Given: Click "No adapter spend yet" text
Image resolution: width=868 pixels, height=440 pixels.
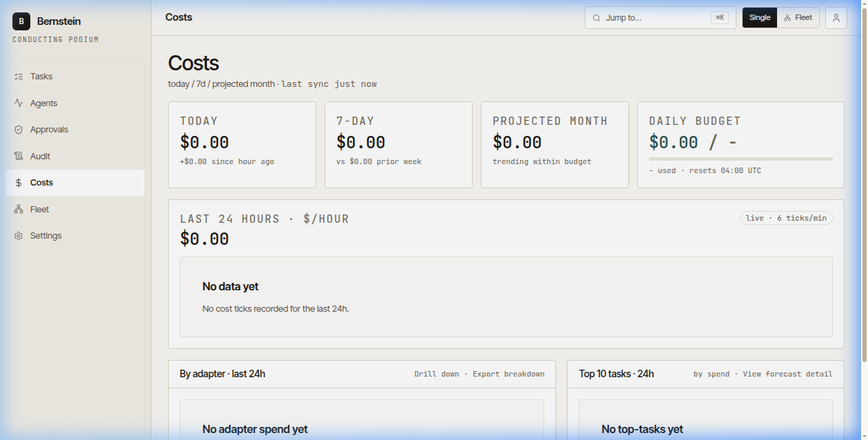Looking at the screenshot, I should click(x=255, y=429).
